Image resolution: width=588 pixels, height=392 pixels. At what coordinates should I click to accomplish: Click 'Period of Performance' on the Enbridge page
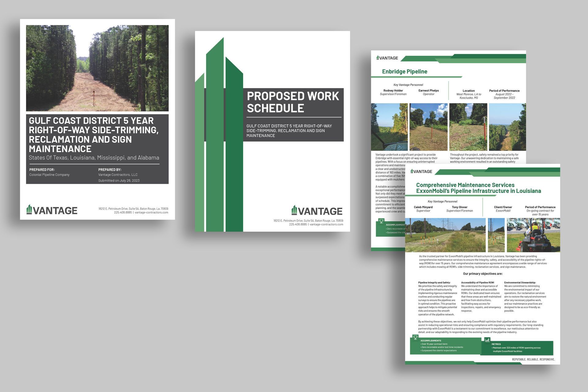[x=504, y=91]
